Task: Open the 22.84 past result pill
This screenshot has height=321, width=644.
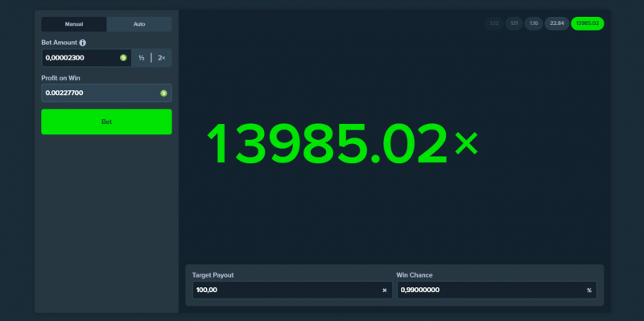Action: click(x=557, y=23)
